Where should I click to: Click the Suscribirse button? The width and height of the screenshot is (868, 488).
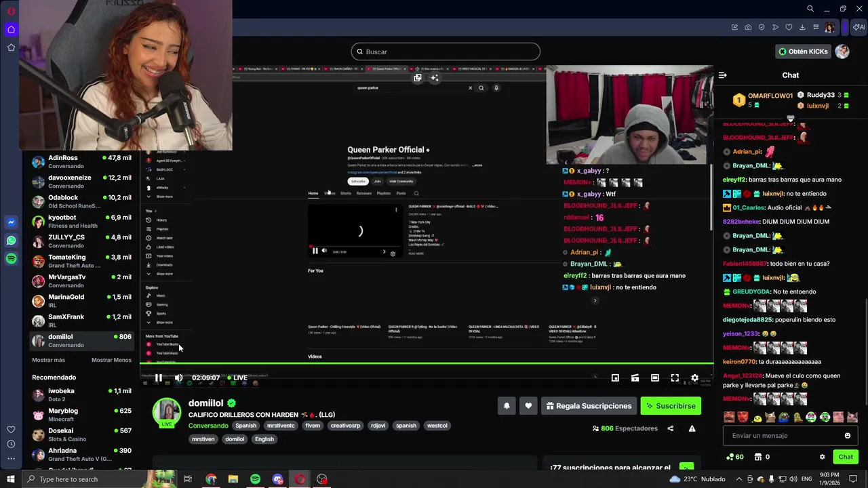click(x=671, y=406)
